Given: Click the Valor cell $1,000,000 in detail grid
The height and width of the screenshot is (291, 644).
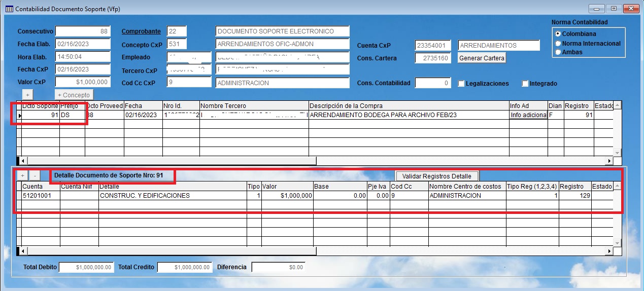Looking at the screenshot, I should (x=287, y=195).
